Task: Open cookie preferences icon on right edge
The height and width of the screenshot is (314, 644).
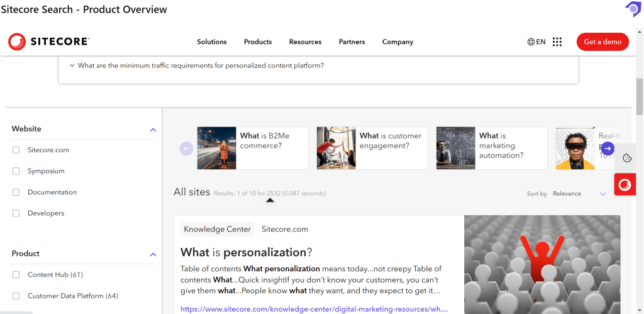Action: click(627, 158)
